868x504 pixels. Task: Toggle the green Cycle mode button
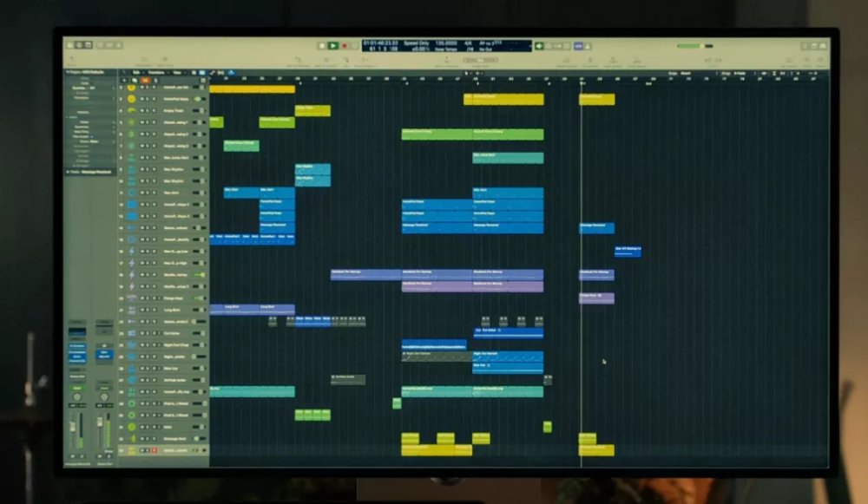click(539, 46)
